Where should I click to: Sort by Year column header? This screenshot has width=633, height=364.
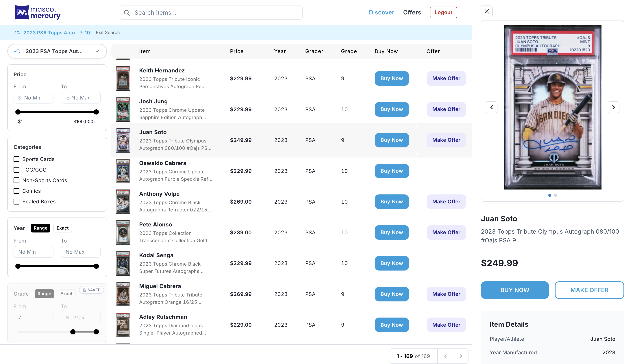[280, 51]
